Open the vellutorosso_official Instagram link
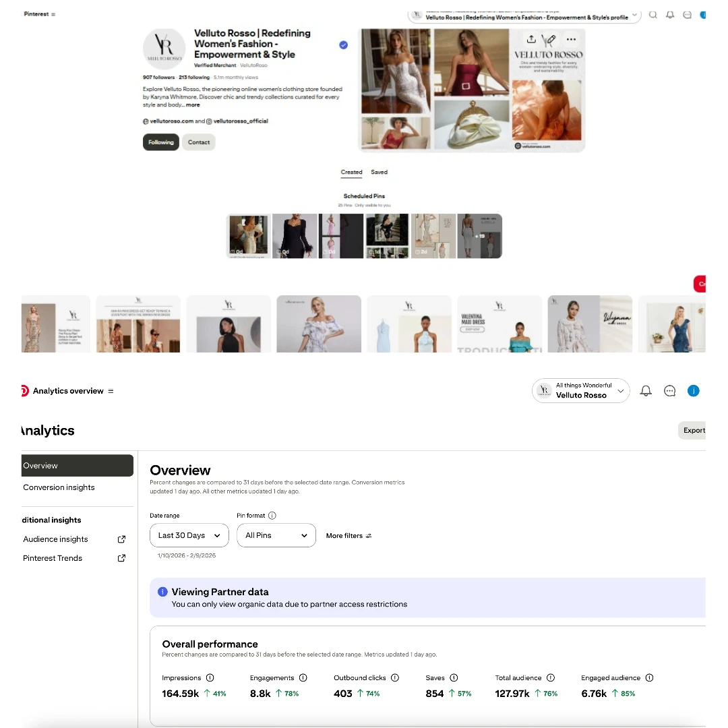Image resolution: width=728 pixels, height=728 pixels. [x=241, y=121]
